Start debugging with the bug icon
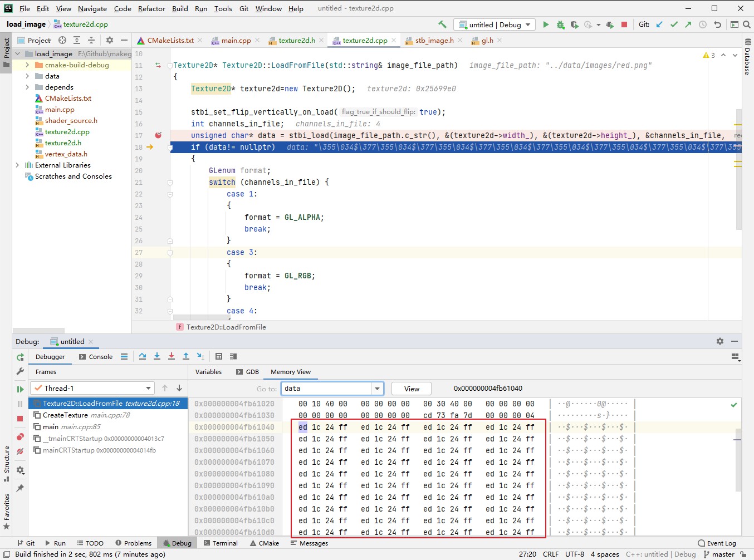The image size is (754, 560). 560,24
